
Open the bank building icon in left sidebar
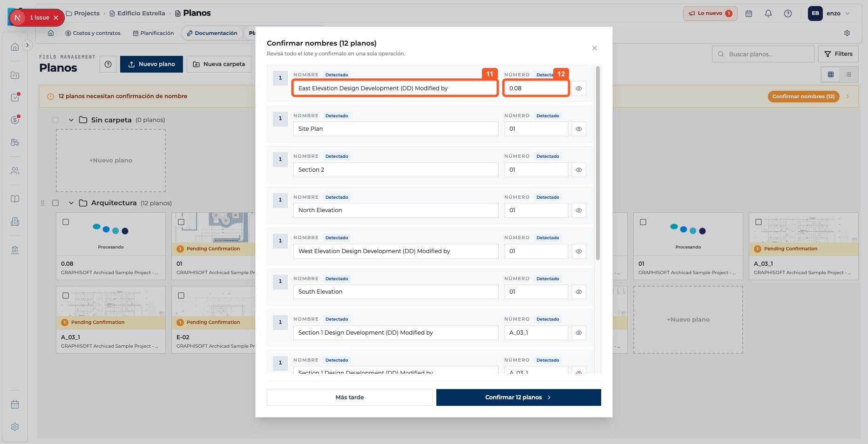pyautogui.click(x=15, y=250)
